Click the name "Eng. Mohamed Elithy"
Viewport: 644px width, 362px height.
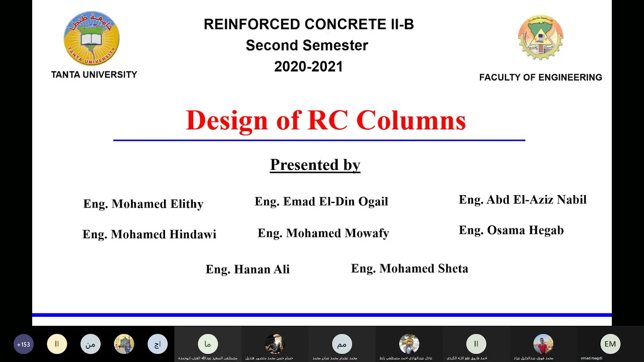[x=143, y=204]
